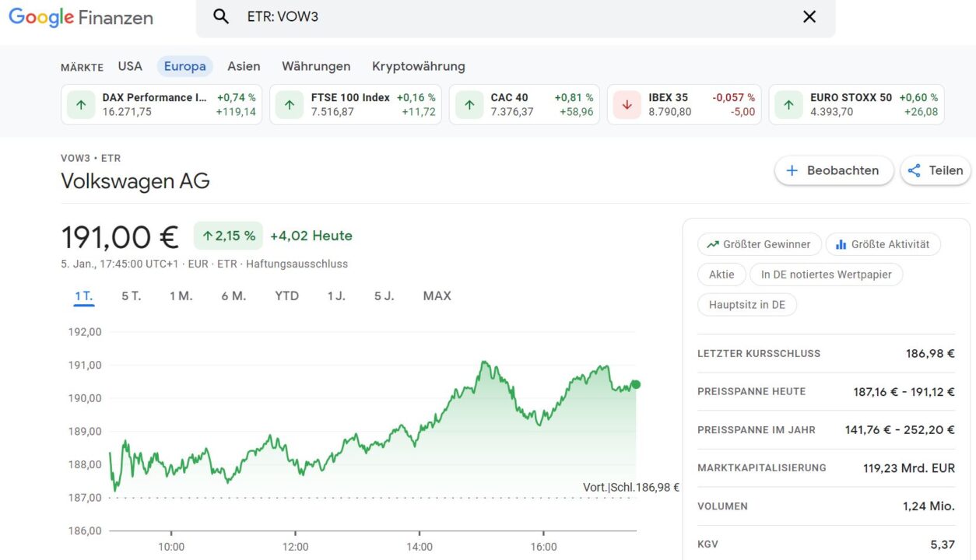Open the CAC 40 index card
Screen dimensions: 976x560
point(525,104)
